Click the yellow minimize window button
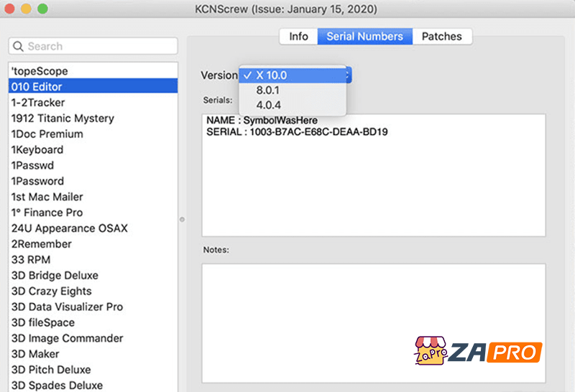This screenshot has height=392, width=575. point(27,10)
